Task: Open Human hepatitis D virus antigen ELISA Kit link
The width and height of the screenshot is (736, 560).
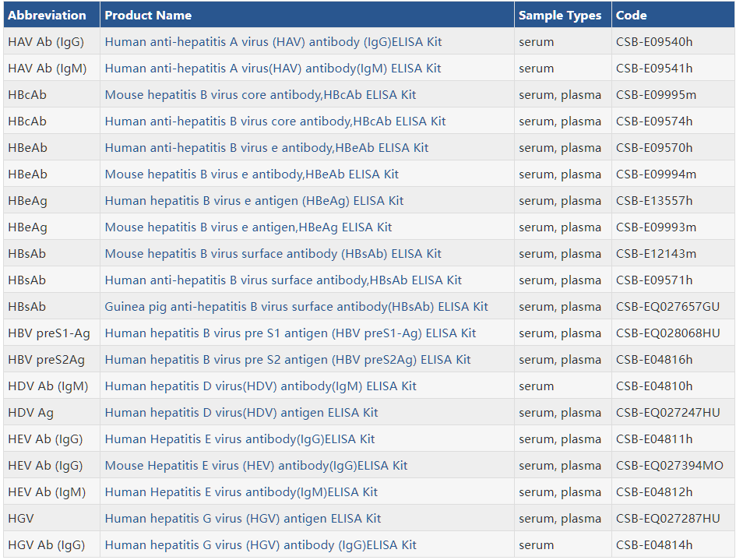Action: click(241, 413)
